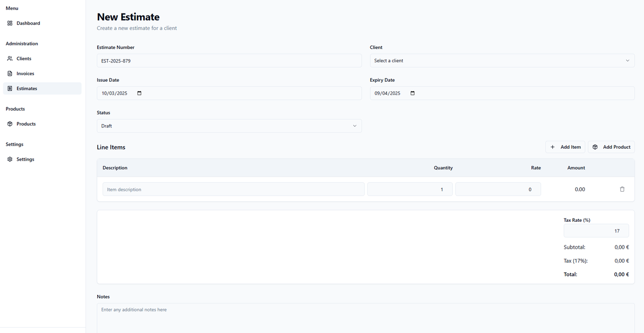Screen dimensions: 644x333
Task: Click the Line Items heading
Action: tap(111, 147)
